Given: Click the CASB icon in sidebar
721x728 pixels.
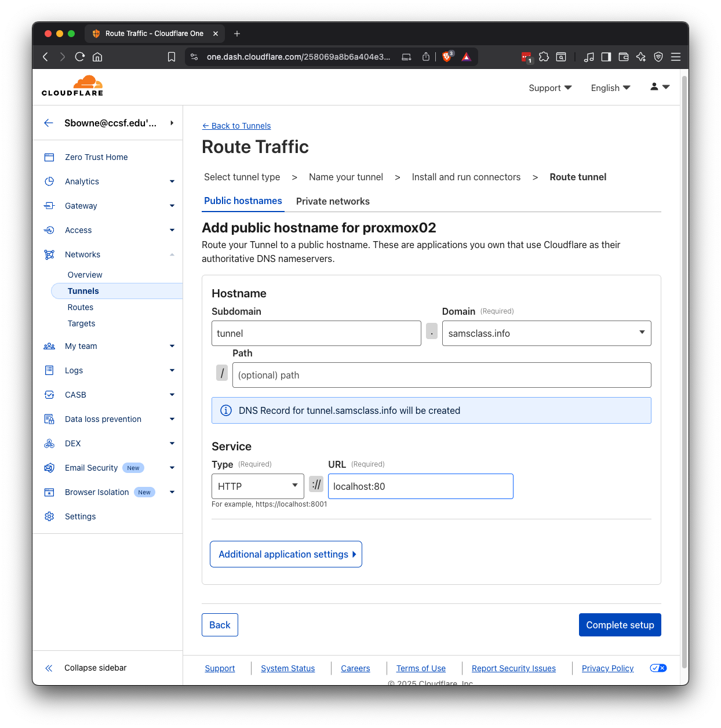Looking at the screenshot, I should (49, 395).
